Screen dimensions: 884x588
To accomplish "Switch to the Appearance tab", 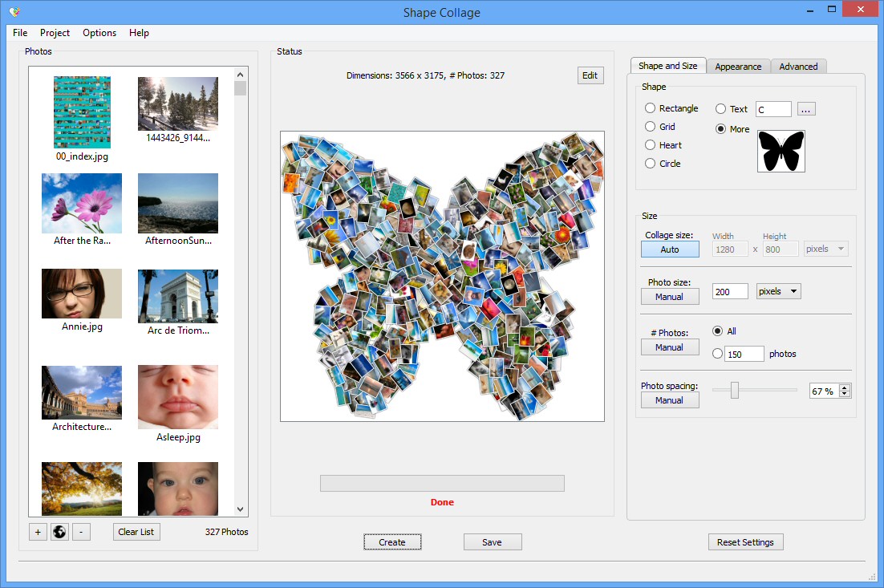I will pos(737,67).
